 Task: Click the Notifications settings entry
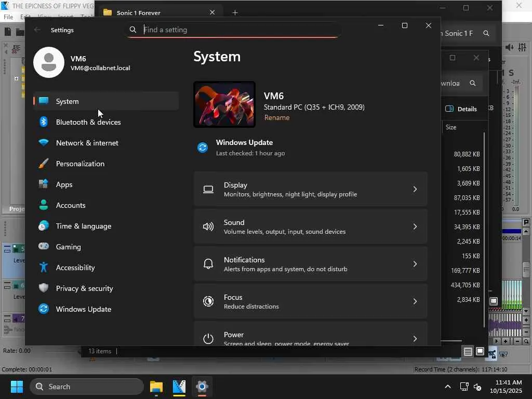tap(310, 264)
